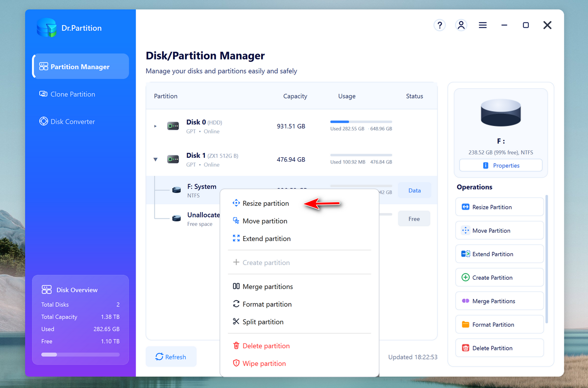Click Resize Partition in Operations panel
This screenshot has height=388, width=588.
click(499, 207)
